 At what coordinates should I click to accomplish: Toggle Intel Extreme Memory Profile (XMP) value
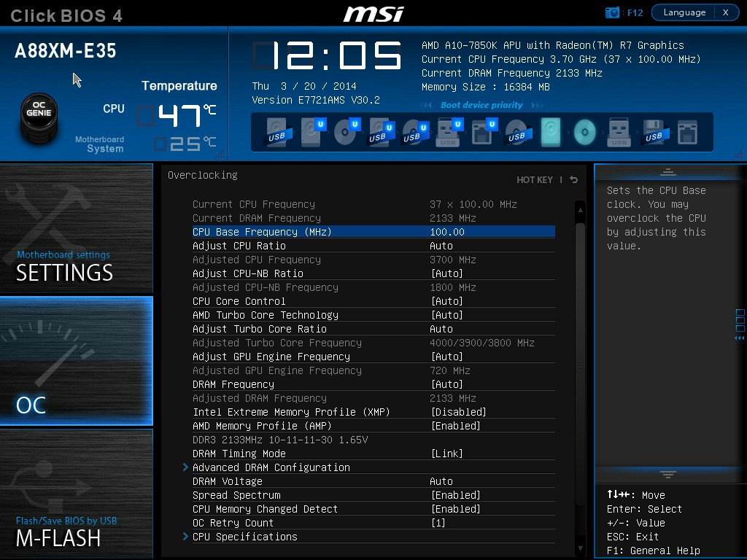click(x=458, y=412)
